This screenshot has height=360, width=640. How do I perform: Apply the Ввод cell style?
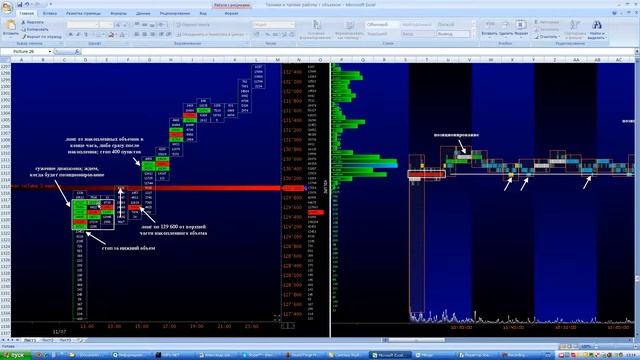(418, 34)
